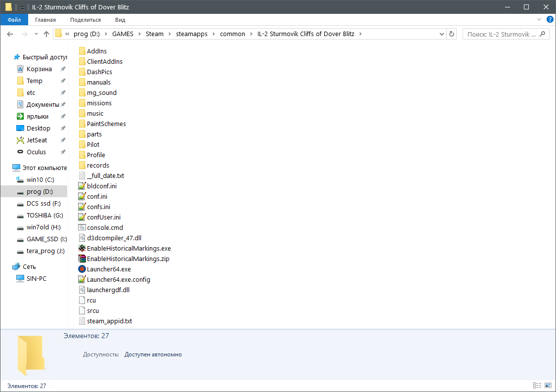Viewport: 556px width, 392px height.
Task: Click the Forward navigation arrow
Action: point(25,34)
